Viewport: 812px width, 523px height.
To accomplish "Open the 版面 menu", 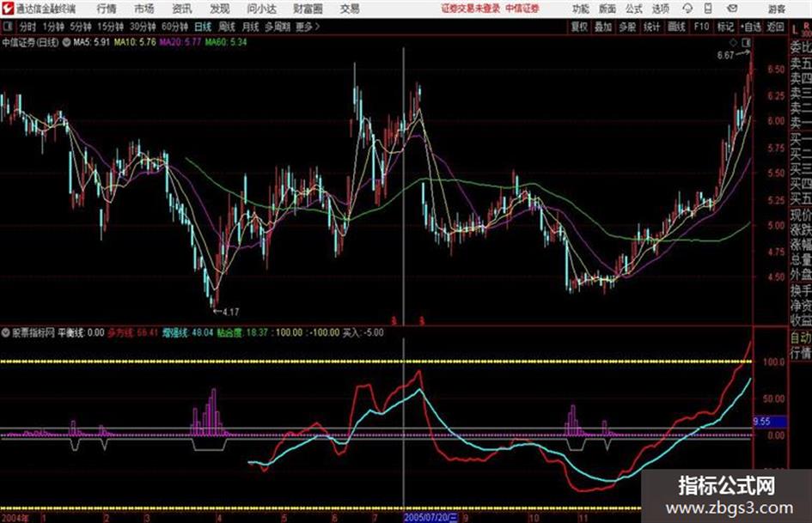I will point(607,9).
